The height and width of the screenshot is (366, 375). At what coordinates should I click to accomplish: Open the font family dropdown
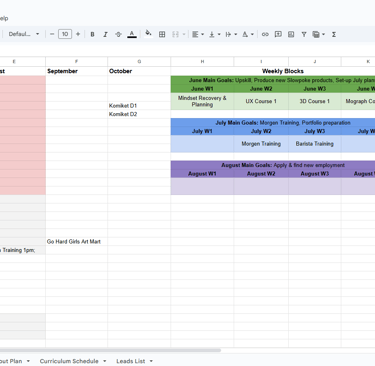[x=24, y=34]
